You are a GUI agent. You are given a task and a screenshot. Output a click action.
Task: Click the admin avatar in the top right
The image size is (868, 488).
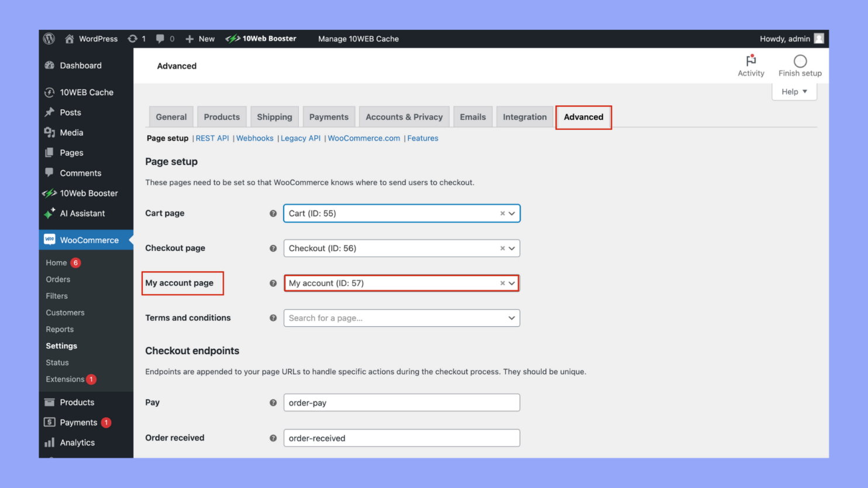pos(818,39)
